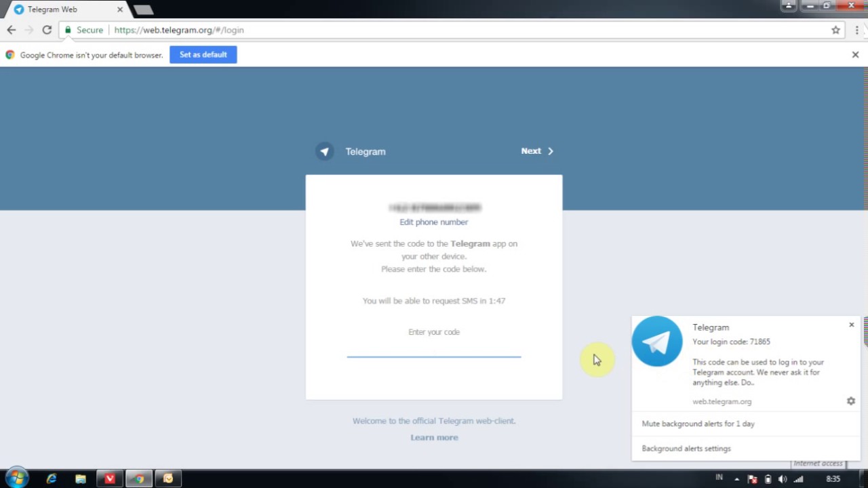The width and height of the screenshot is (868, 488).
Task: Launch Internet Explorer from taskbar
Action: [x=51, y=479]
